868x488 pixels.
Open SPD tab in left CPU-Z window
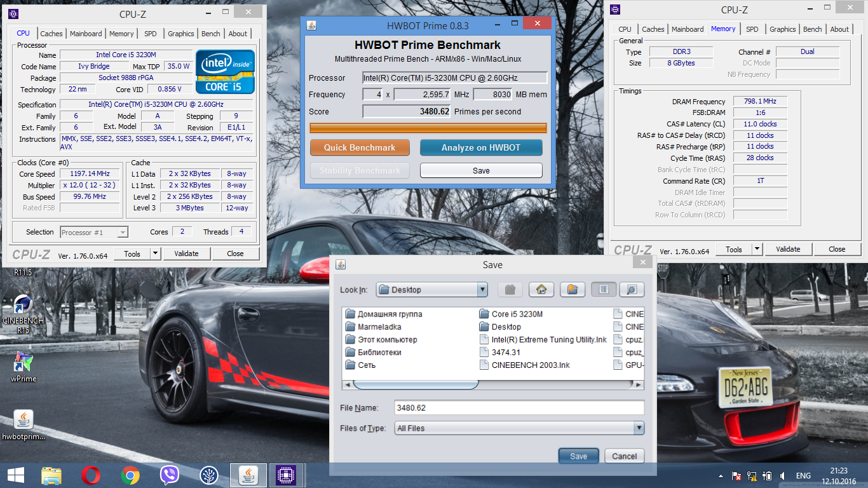coord(151,34)
